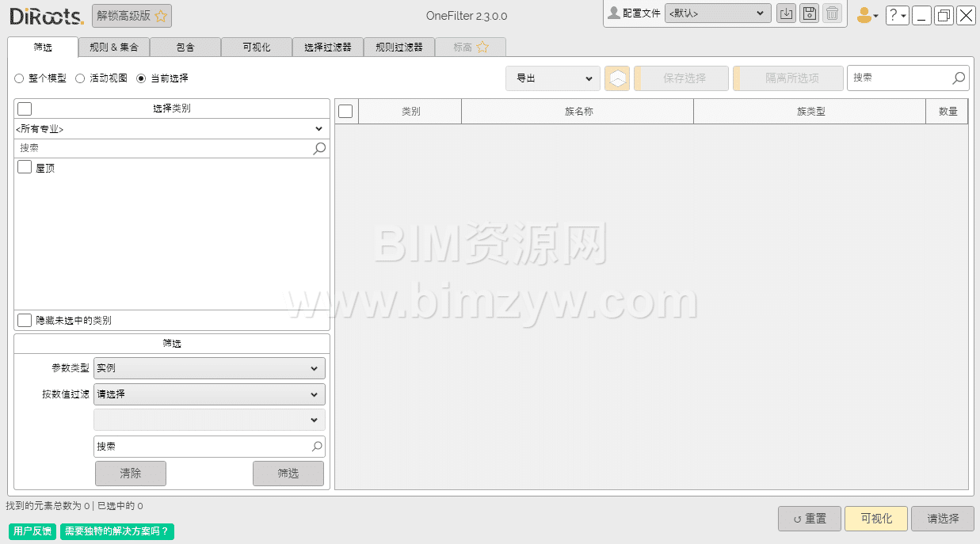
Task: Open the 可视化 tab
Action: [257, 48]
